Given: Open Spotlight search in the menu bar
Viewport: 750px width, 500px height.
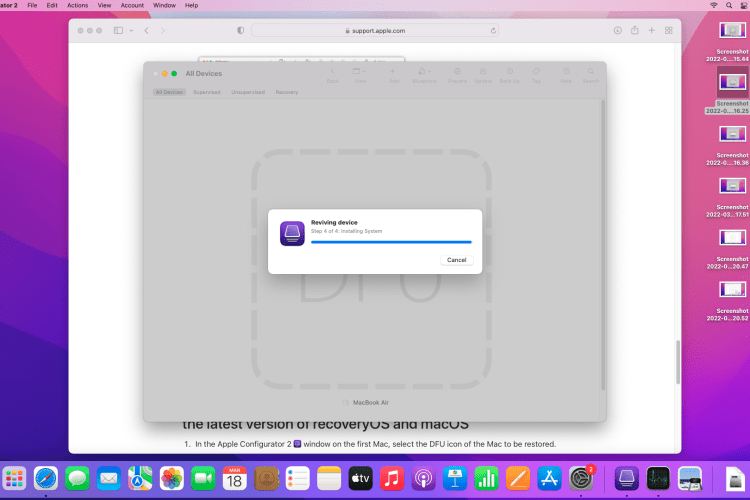Looking at the screenshot, I should point(729,5).
